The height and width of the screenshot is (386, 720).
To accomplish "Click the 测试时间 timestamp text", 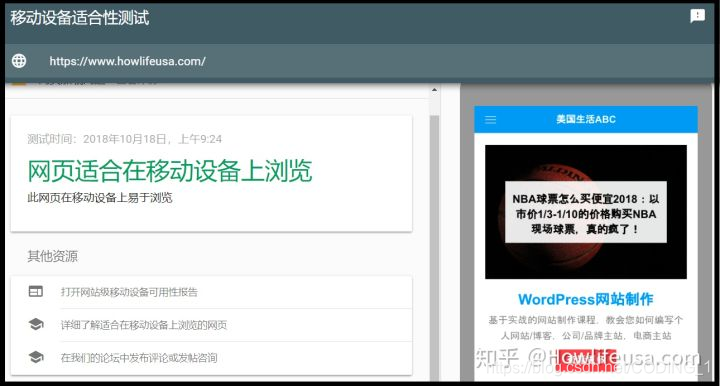I will point(124,139).
